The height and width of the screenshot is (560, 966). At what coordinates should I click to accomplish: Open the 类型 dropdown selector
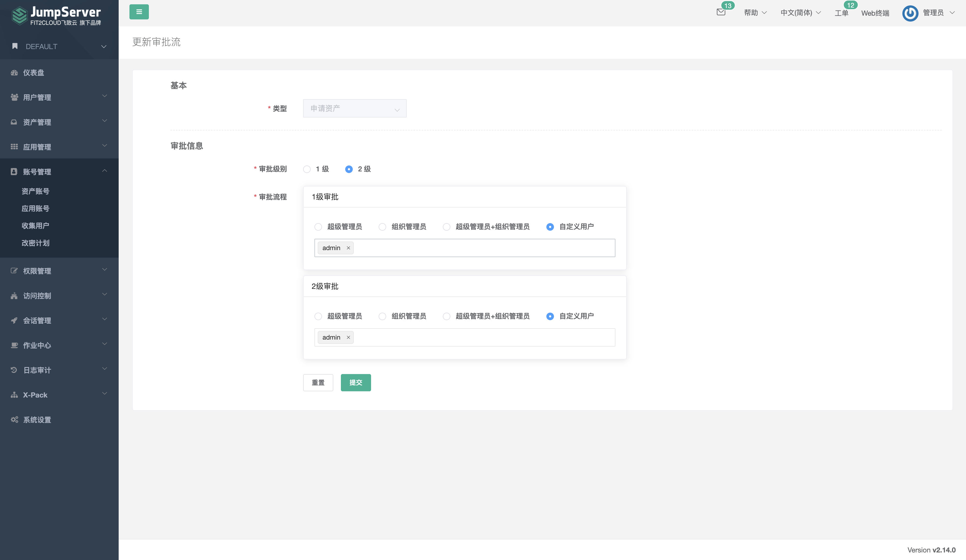(x=354, y=109)
